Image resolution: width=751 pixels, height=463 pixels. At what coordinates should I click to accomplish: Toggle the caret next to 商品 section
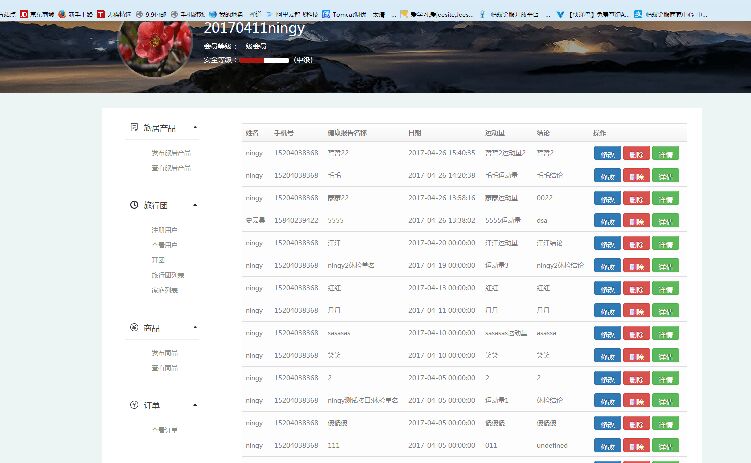[195, 328]
